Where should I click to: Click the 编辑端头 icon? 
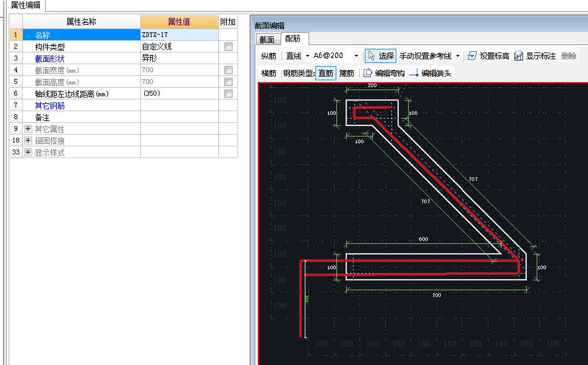tap(414, 73)
